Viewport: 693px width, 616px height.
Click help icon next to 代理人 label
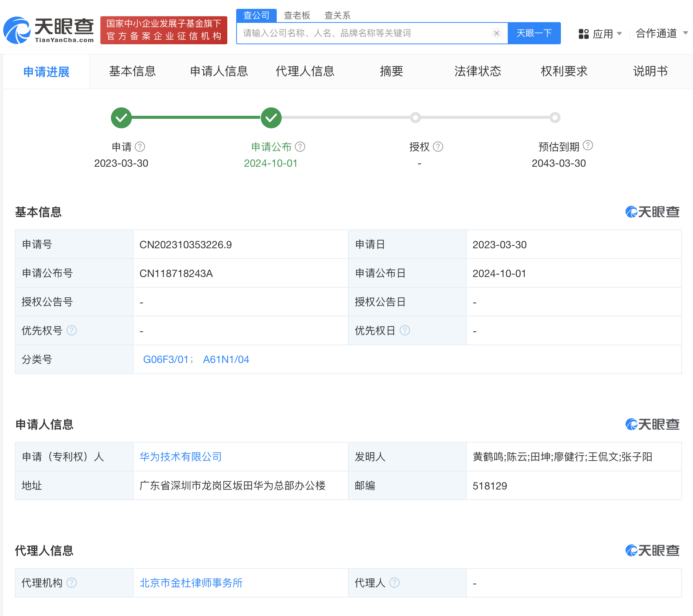395,583
